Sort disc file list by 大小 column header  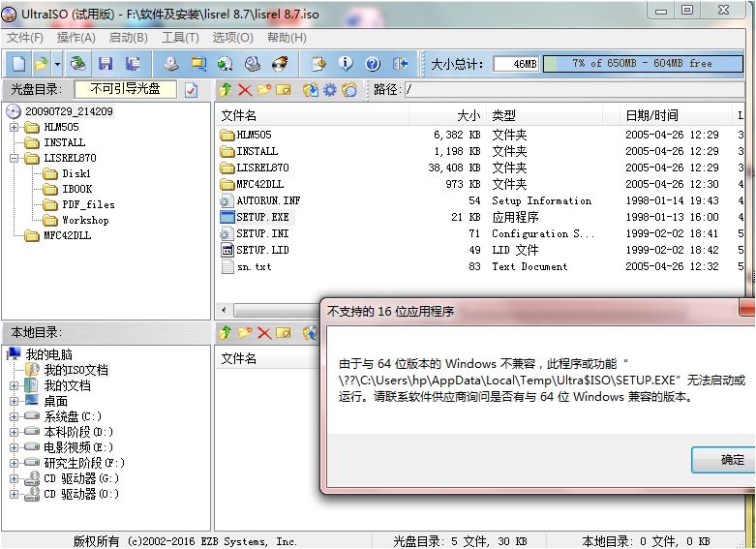point(447,116)
